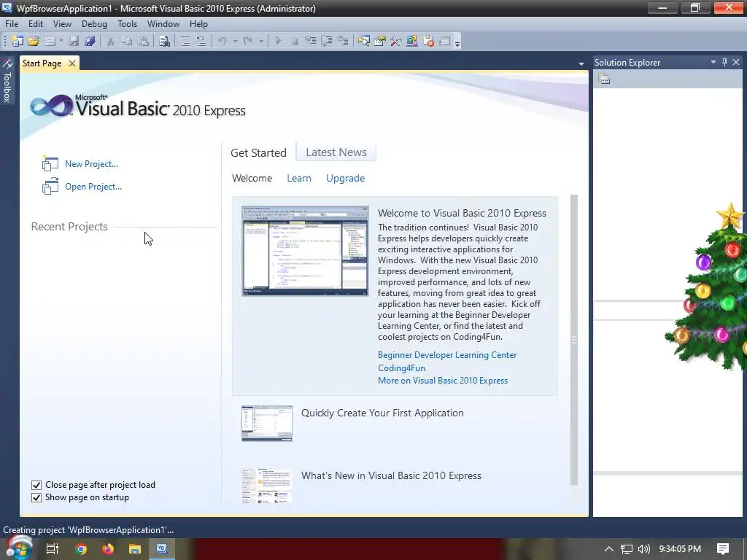Viewport: 747px width, 560px height.
Task: Switch to the Latest News tab
Action: point(336,152)
